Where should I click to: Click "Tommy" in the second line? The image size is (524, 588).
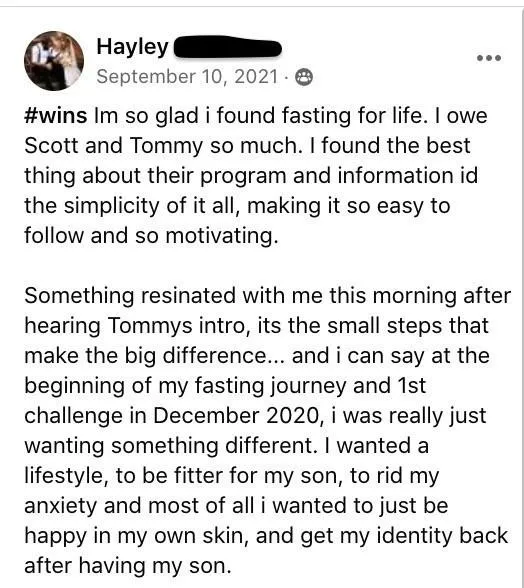click(167, 146)
